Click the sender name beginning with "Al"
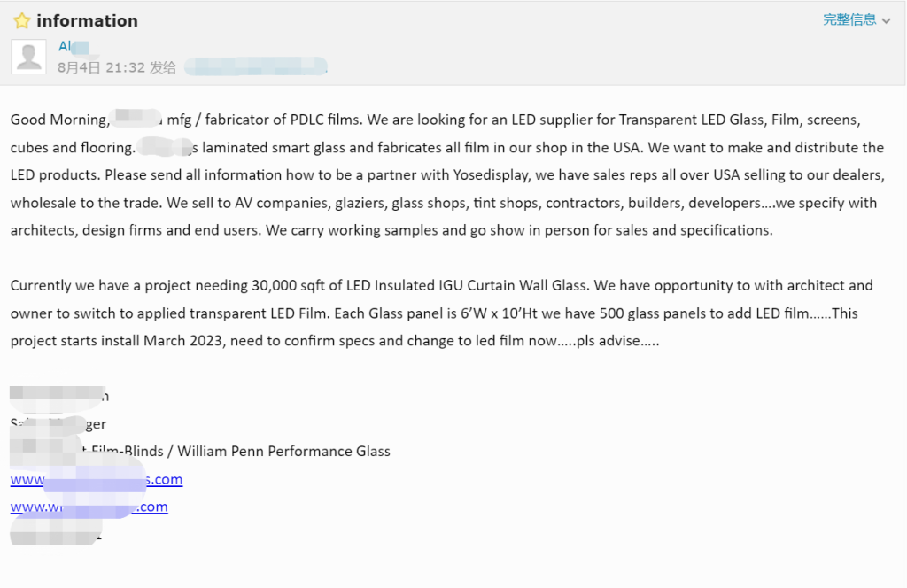907x588 pixels. (74, 46)
